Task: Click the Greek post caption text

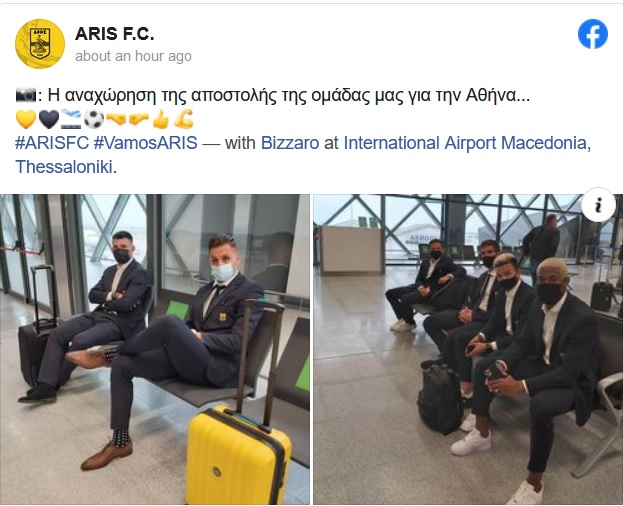Action: point(289,95)
